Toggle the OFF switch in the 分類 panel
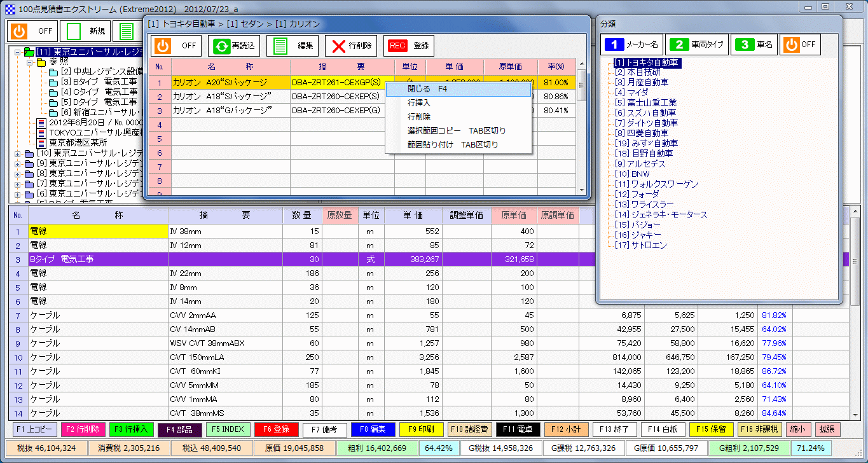Screen dimensions: 868x463 pos(800,45)
